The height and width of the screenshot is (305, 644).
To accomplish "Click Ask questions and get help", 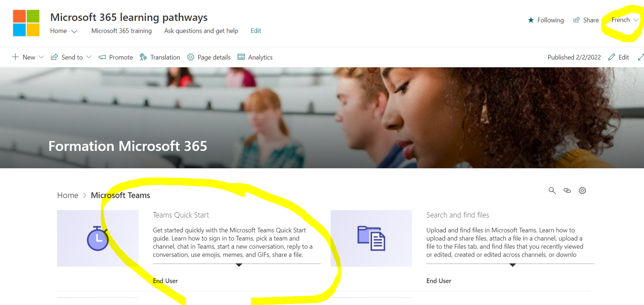I will click(x=201, y=31).
